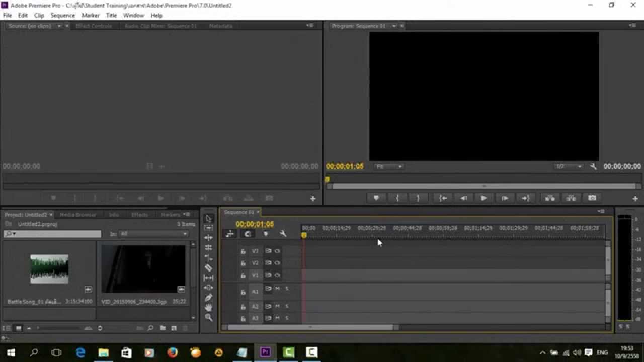Toggle track lock for V1
The image size is (644, 362).
pyautogui.click(x=243, y=275)
